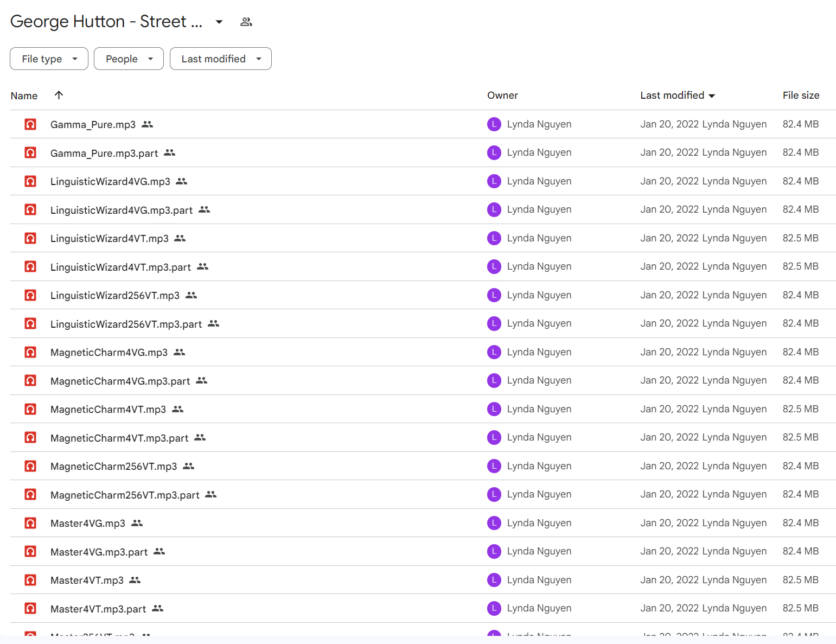Click the Jan 20, 2022 date for Master4VG.mp3
The width and height of the screenshot is (836, 644).
669,523
